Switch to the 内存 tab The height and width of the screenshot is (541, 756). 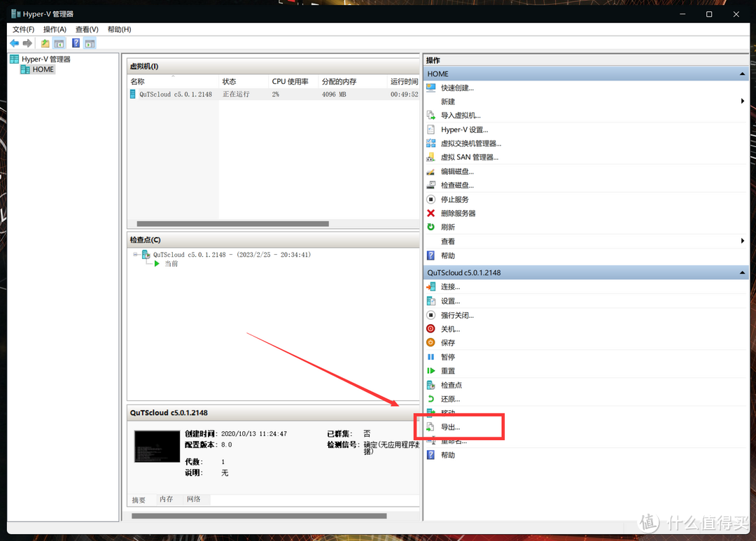coord(167,500)
